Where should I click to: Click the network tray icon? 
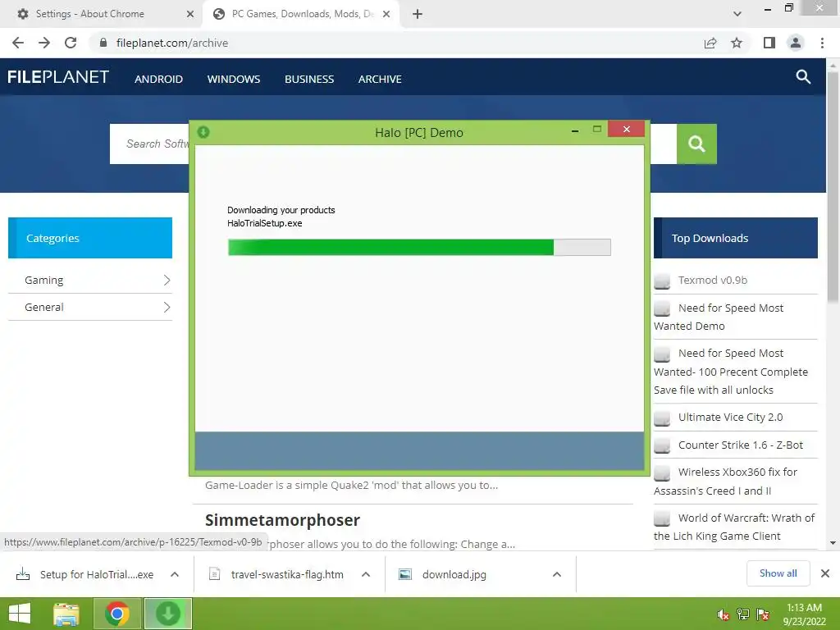(743, 614)
